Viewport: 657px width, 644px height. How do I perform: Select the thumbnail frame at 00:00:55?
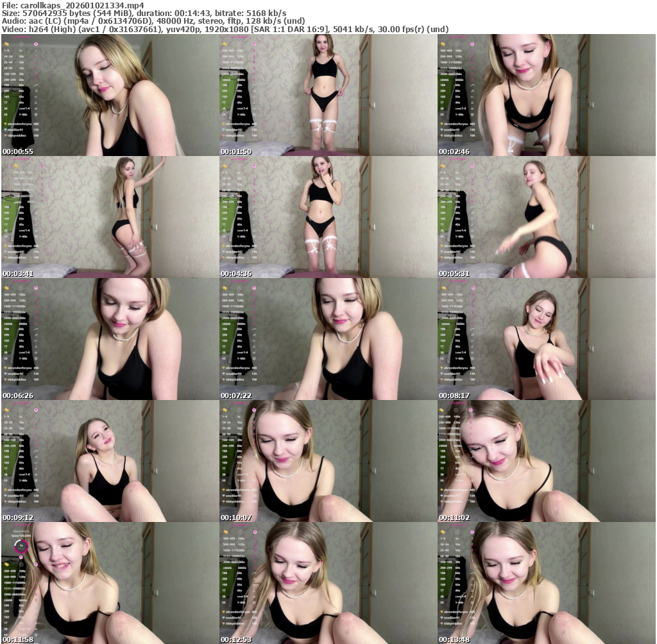click(110, 95)
